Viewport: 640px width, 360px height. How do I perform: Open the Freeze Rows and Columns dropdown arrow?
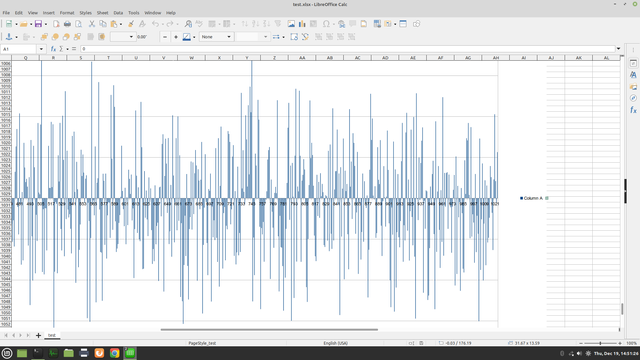pos(395,24)
